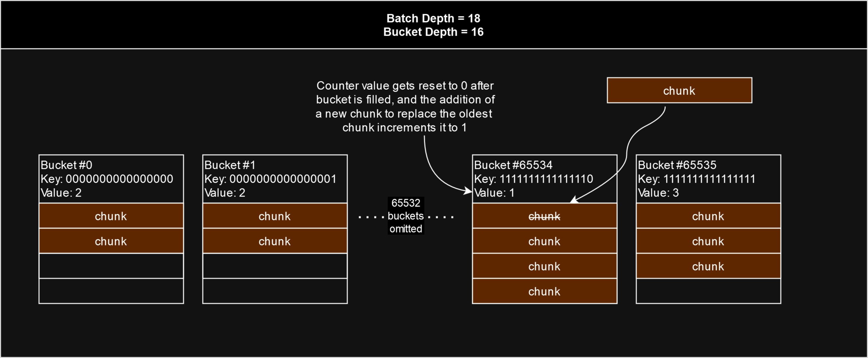Click the Bucket #65534 header box
The width and height of the screenshot is (868, 358).
pos(544,179)
